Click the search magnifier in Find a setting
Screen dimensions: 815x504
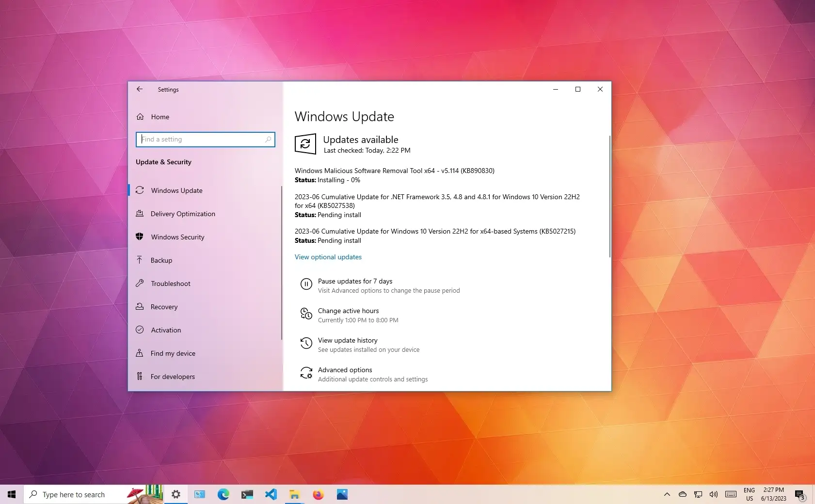[x=268, y=140]
